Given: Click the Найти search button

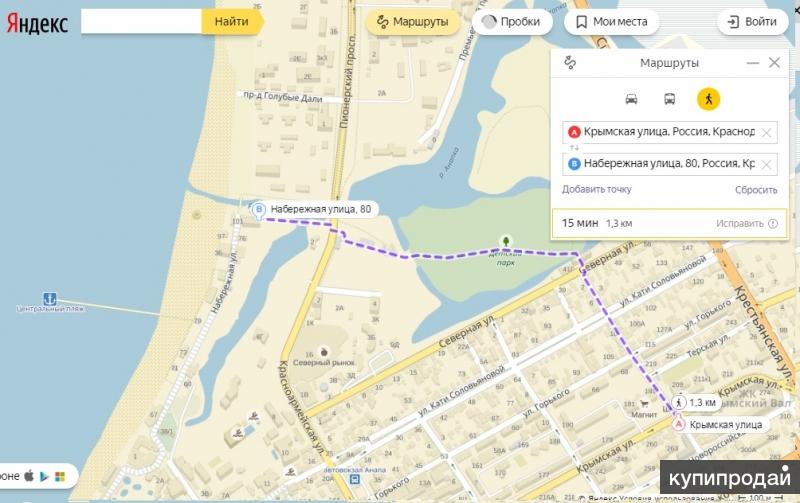Looking at the screenshot, I should (x=232, y=21).
